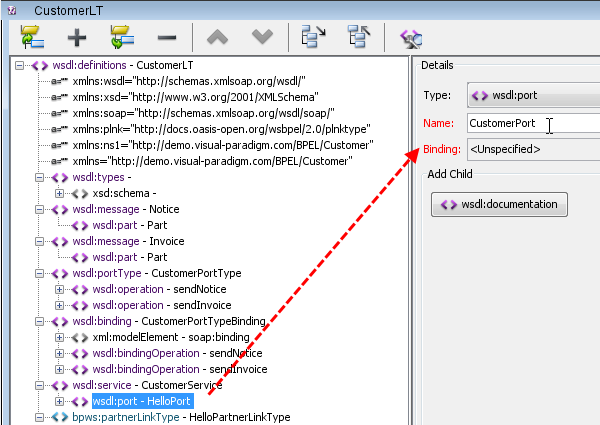Collapse the wsdl:message Notice node
Image resolution: width=600 pixels, height=425 pixels.
point(39,210)
